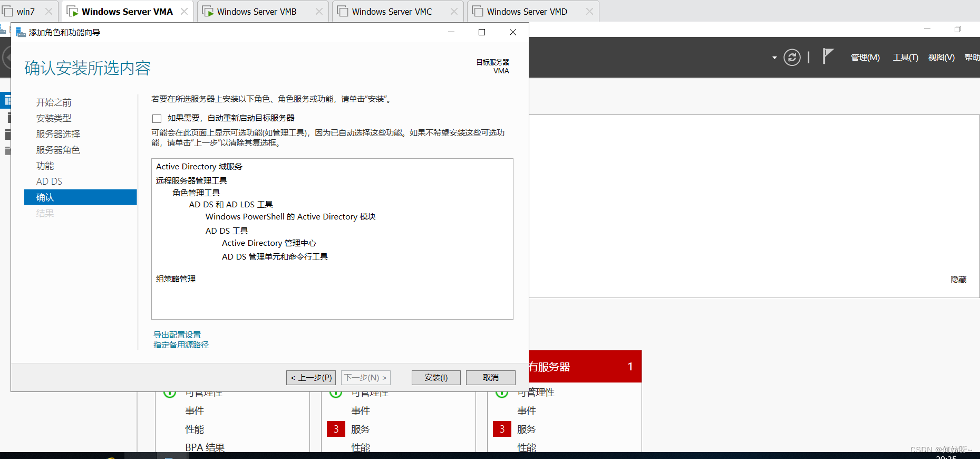This screenshot has height=459, width=980.
Task: Open 可管理性 in the 有服务器 tile
Action: click(x=536, y=393)
